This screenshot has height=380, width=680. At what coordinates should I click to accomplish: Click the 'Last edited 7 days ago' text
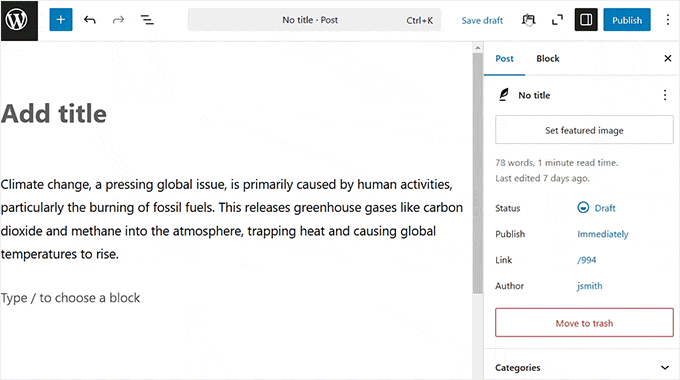tap(542, 178)
